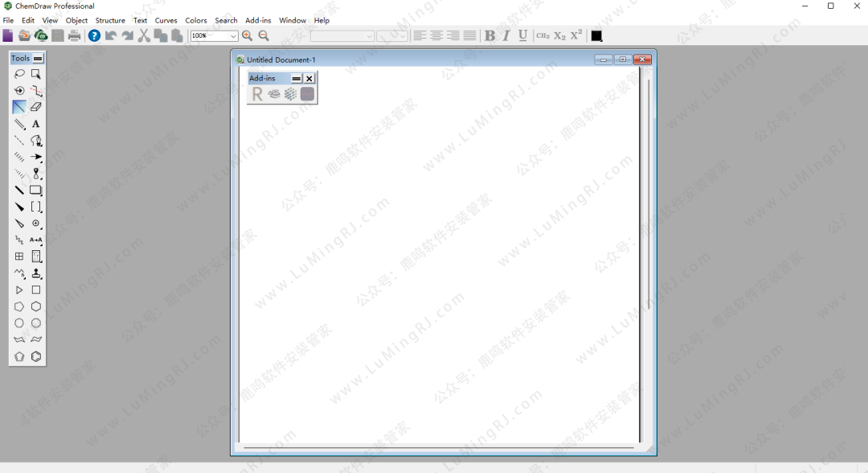
Task: Click the Print icon in toolbar
Action: click(x=75, y=35)
